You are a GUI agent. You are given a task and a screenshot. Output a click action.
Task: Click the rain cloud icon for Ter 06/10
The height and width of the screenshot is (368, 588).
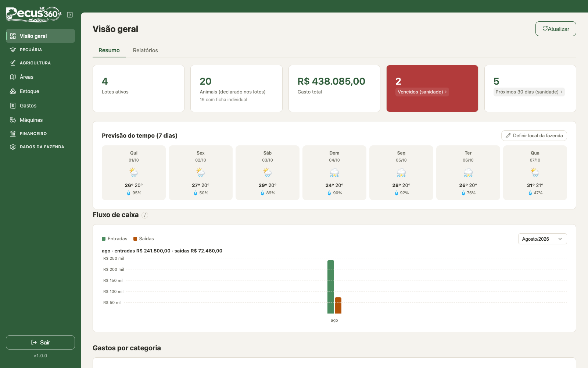pyautogui.click(x=468, y=173)
